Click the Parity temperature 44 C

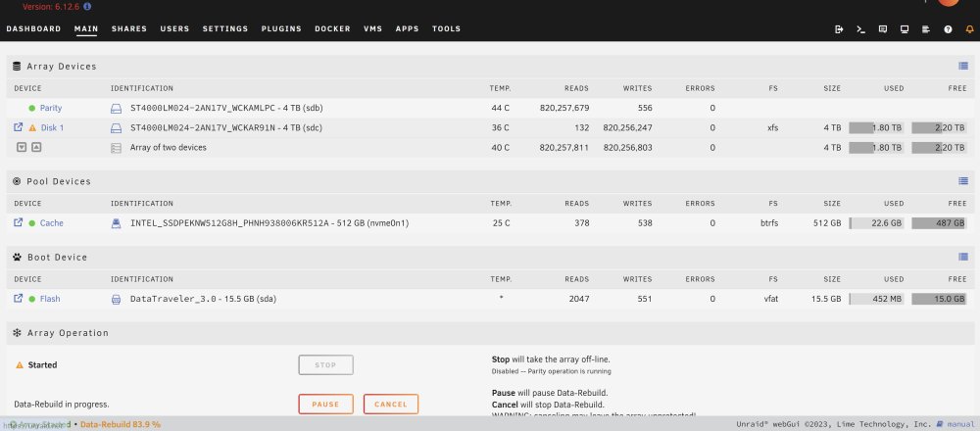(500, 108)
